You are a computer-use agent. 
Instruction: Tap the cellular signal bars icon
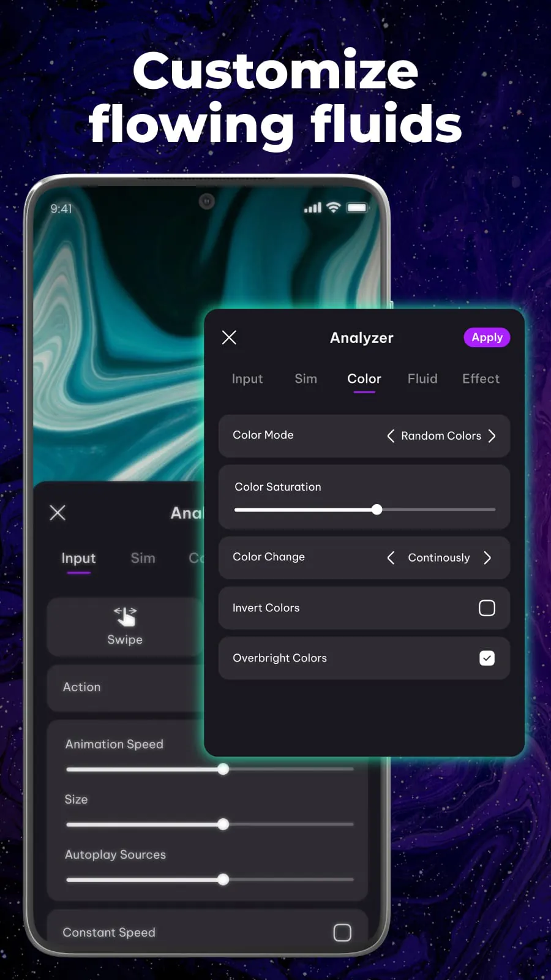coord(312,208)
